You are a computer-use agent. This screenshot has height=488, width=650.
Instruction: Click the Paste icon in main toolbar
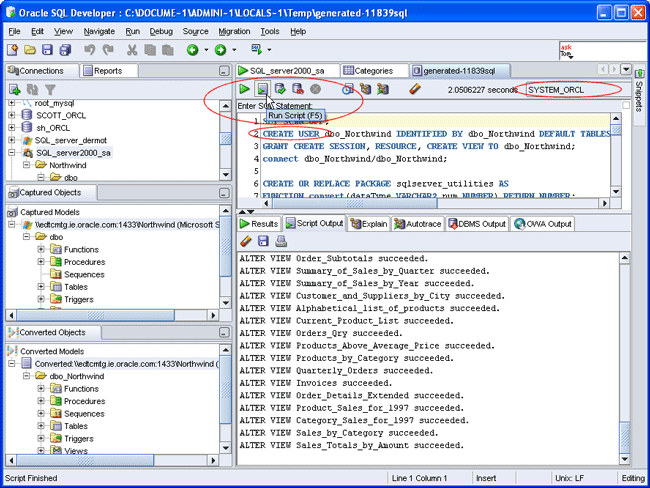point(167,50)
